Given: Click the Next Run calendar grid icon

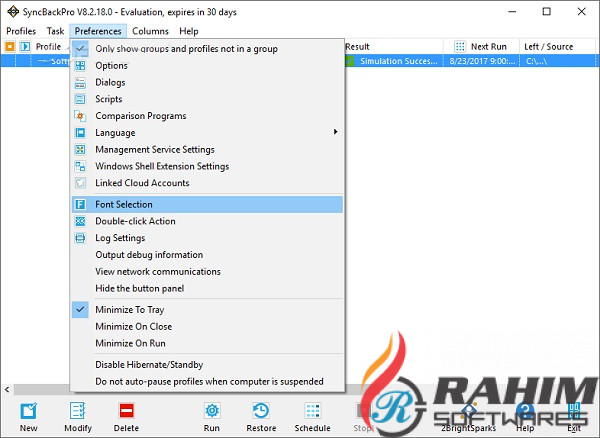Looking at the screenshot, I should point(460,47).
